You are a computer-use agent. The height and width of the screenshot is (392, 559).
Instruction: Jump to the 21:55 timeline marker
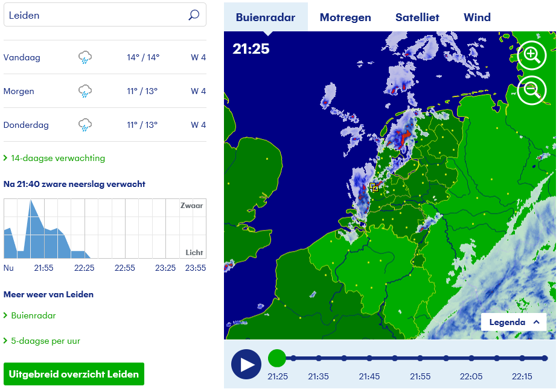(420, 358)
